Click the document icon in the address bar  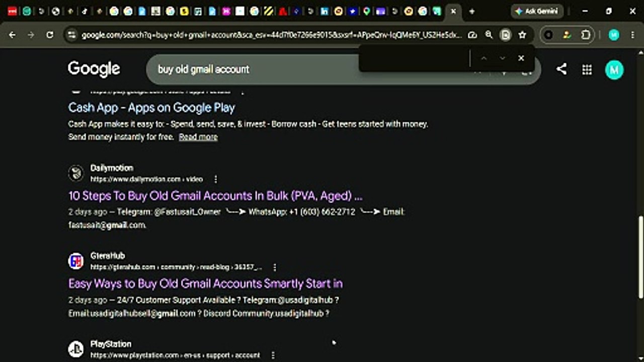[x=506, y=35]
